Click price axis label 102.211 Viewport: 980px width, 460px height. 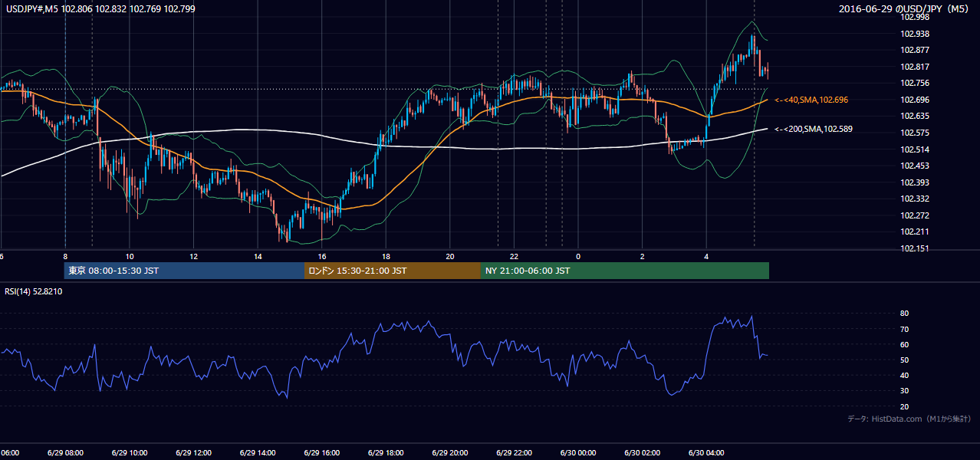tap(914, 232)
